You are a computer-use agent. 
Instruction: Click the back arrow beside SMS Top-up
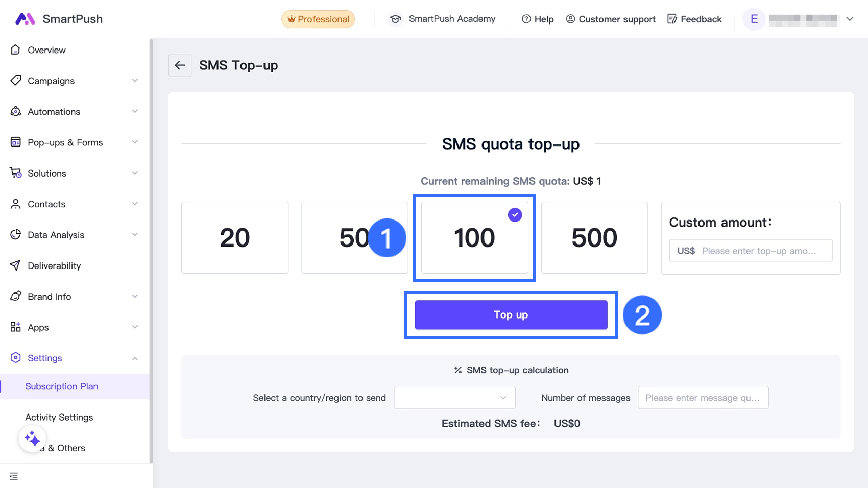180,65
